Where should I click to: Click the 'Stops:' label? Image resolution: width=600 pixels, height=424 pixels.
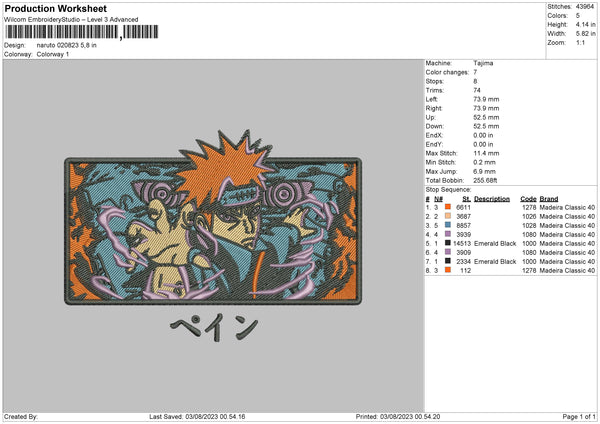(435, 81)
